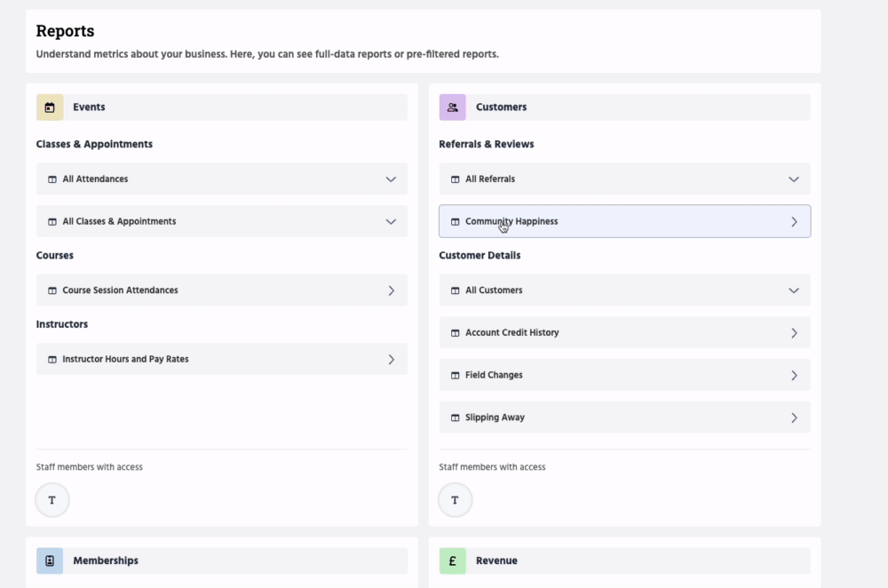This screenshot has width=888, height=588.
Task: Click table icon beside Slipping Away
Action: 455,417
